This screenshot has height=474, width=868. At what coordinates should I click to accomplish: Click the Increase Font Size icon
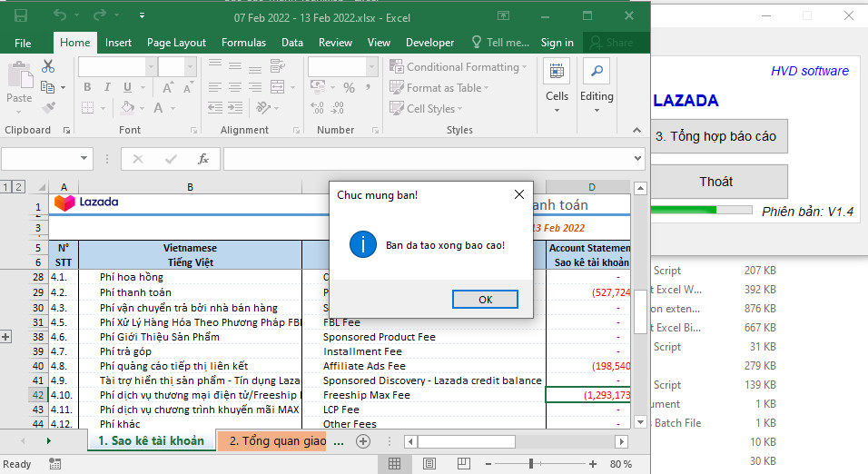(x=168, y=87)
